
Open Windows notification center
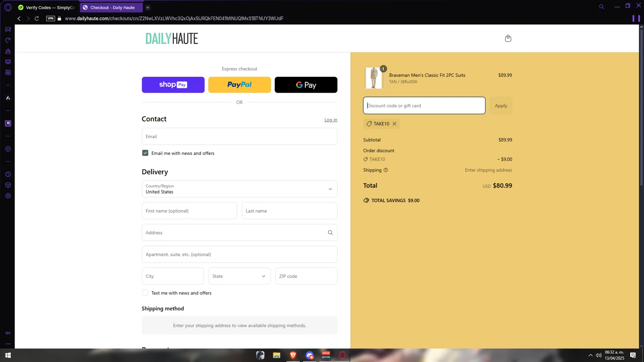[x=633, y=355]
